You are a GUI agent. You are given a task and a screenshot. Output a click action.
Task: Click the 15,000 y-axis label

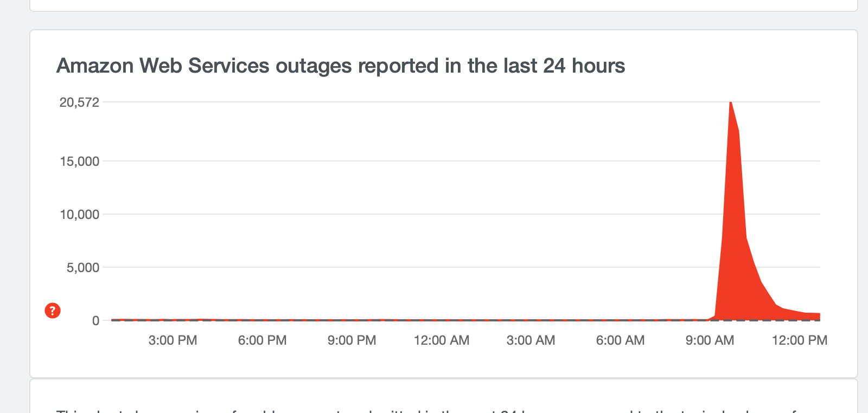(x=79, y=161)
